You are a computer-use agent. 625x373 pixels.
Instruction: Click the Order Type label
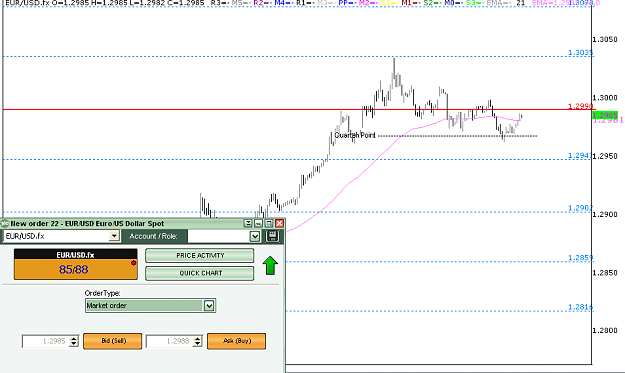pos(102,293)
